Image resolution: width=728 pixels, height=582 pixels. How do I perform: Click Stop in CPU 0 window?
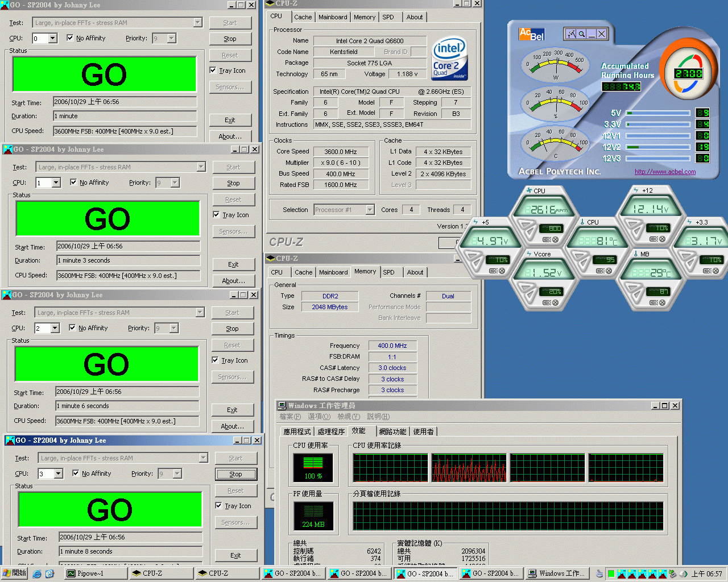[x=230, y=39]
